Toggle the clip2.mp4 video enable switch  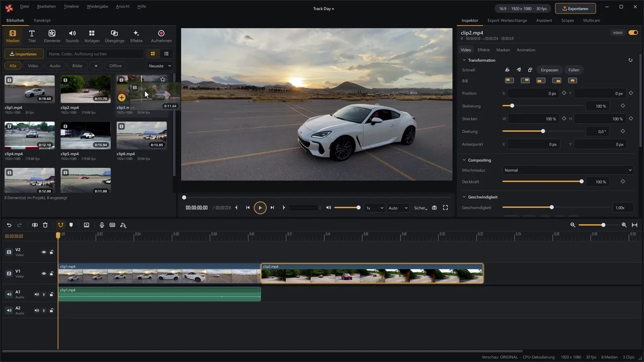pyautogui.click(x=633, y=33)
